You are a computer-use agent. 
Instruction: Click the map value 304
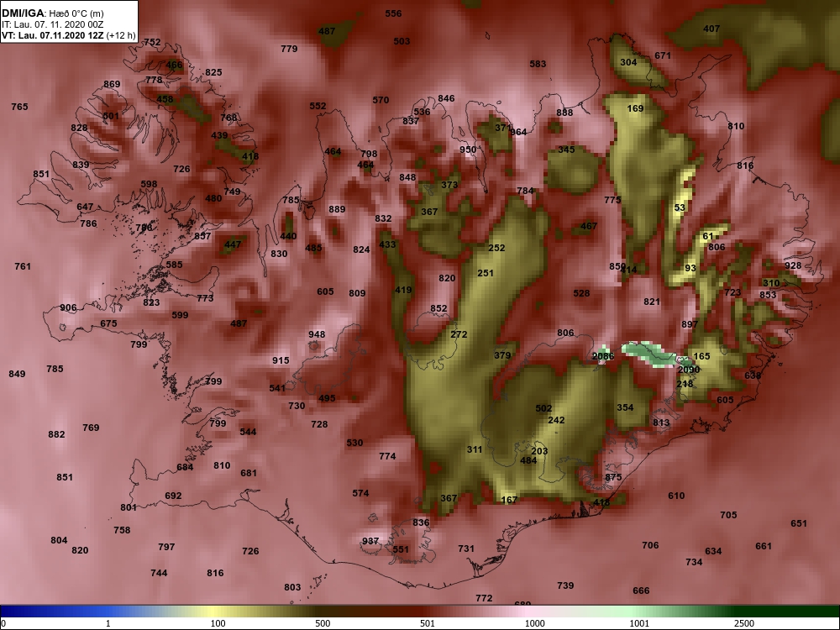[x=628, y=62]
